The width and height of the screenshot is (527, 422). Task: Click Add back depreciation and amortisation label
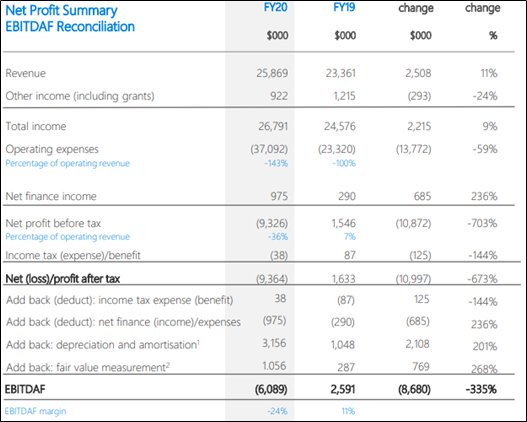tap(103, 345)
